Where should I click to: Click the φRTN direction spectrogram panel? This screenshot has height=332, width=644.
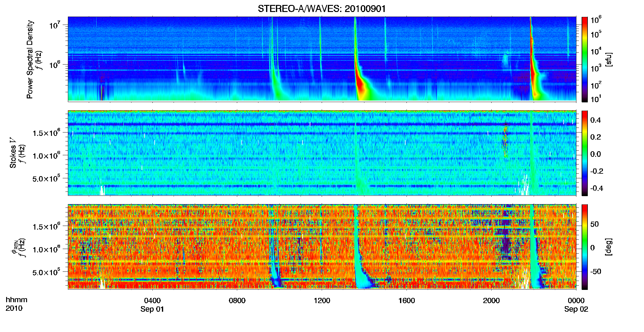tap(322, 247)
